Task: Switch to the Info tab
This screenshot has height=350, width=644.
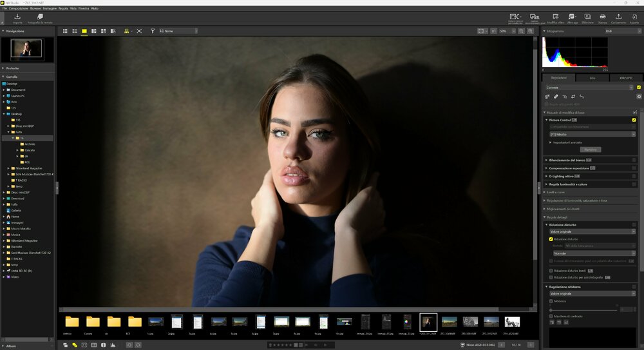Action: pyautogui.click(x=592, y=78)
